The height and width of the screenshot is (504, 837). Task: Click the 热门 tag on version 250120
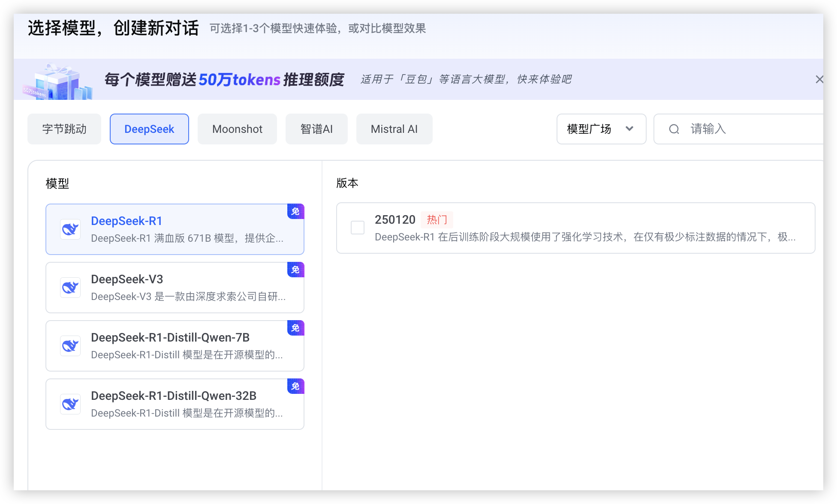pos(437,220)
